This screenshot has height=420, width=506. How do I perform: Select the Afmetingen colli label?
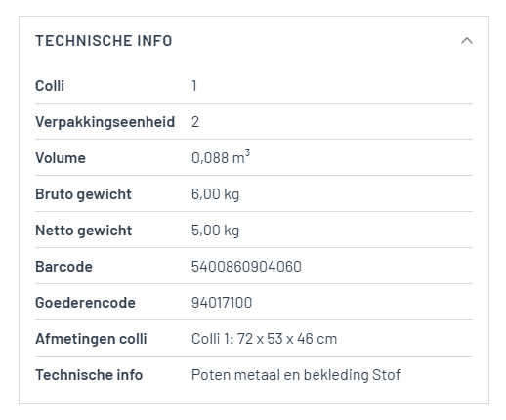(x=91, y=339)
